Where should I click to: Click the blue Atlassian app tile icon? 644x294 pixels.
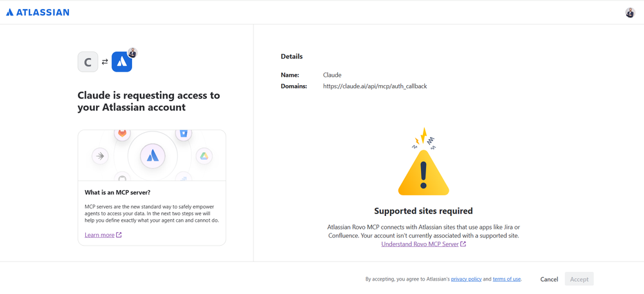coord(122,62)
